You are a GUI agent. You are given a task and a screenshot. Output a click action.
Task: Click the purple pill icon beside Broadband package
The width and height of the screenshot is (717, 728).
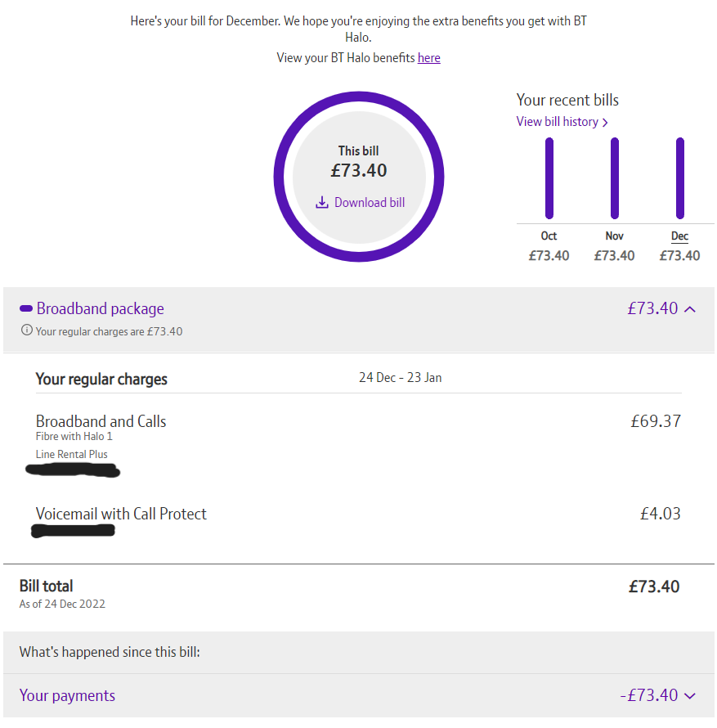click(26, 308)
